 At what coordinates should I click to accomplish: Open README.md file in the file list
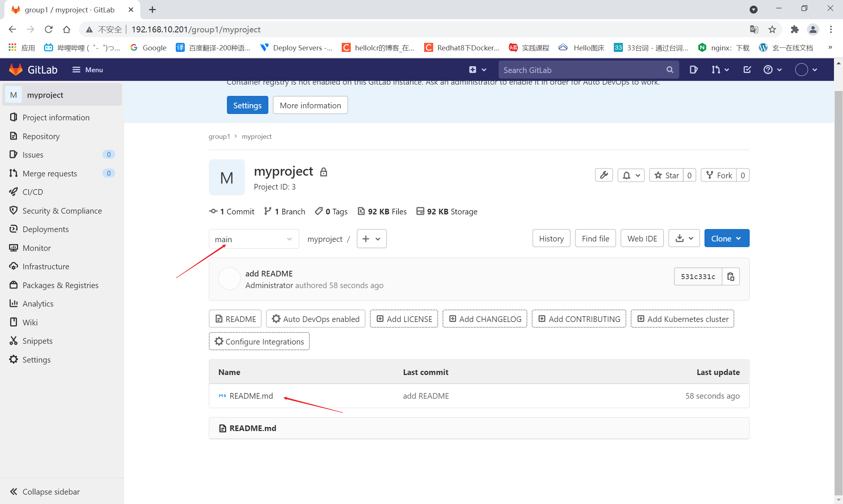pos(251,396)
